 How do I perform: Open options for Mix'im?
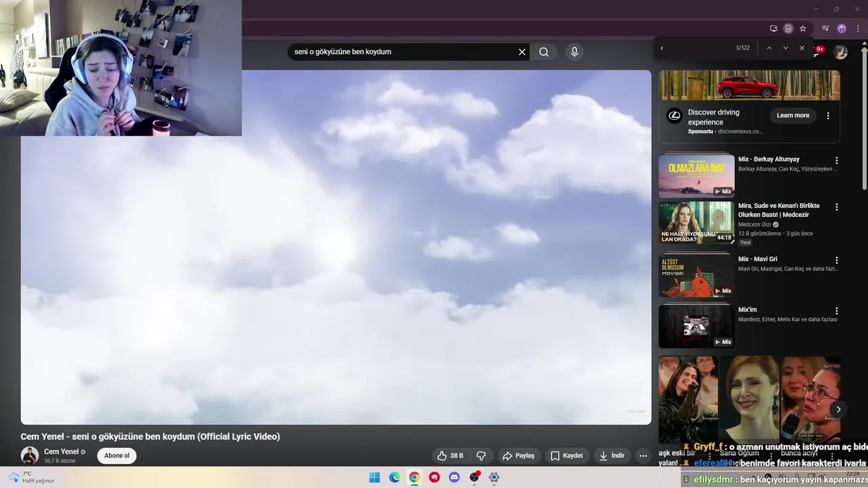click(837, 310)
